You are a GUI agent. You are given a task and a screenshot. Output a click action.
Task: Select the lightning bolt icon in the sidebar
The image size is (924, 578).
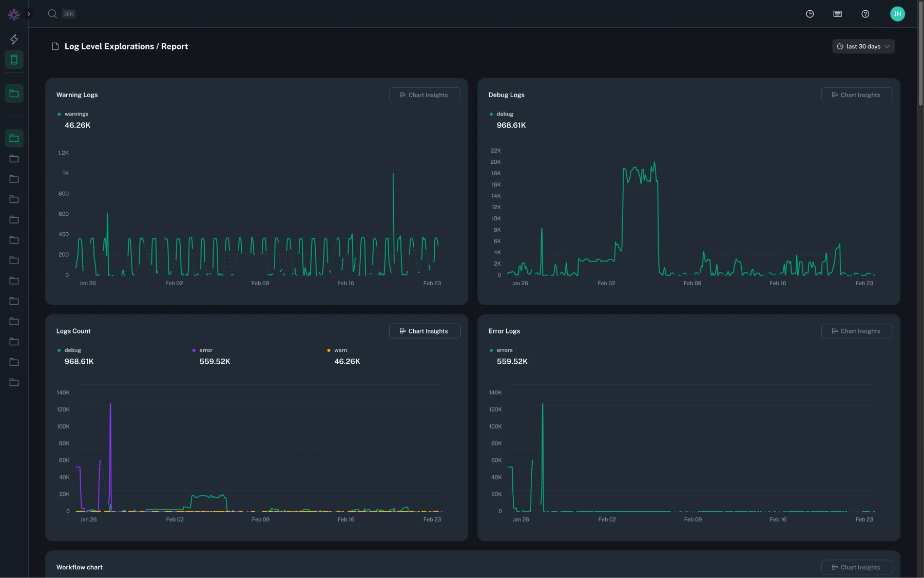pos(14,39)
